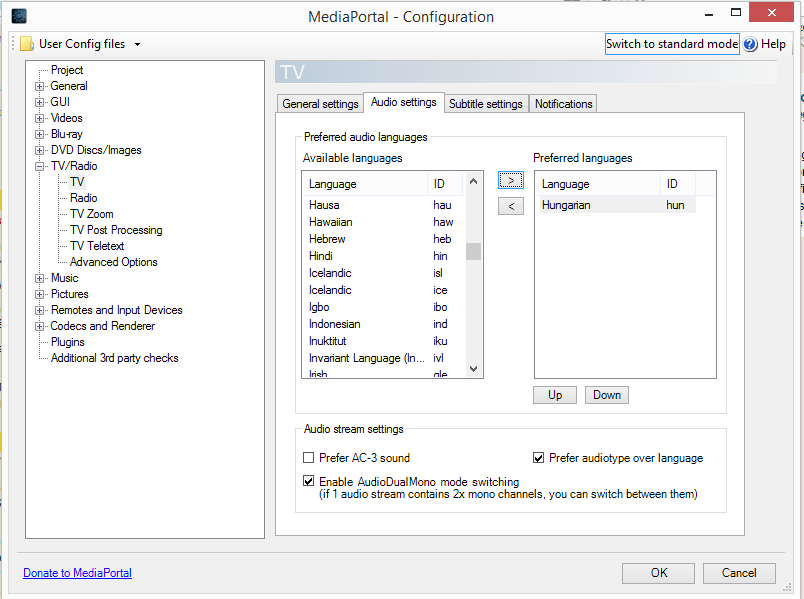The width and height of the screenshot is (804, 599).
Task: Select the Plugins tree item
Action: 68,342
